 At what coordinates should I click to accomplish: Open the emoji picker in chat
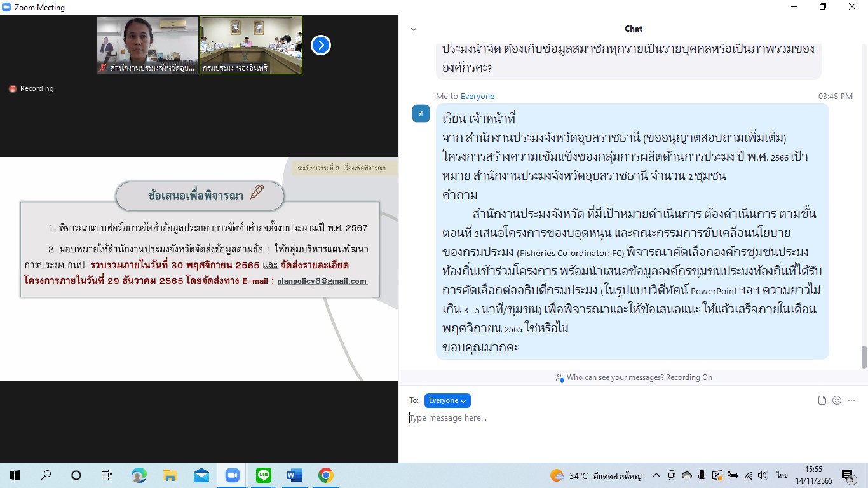[x=837, y=400]
